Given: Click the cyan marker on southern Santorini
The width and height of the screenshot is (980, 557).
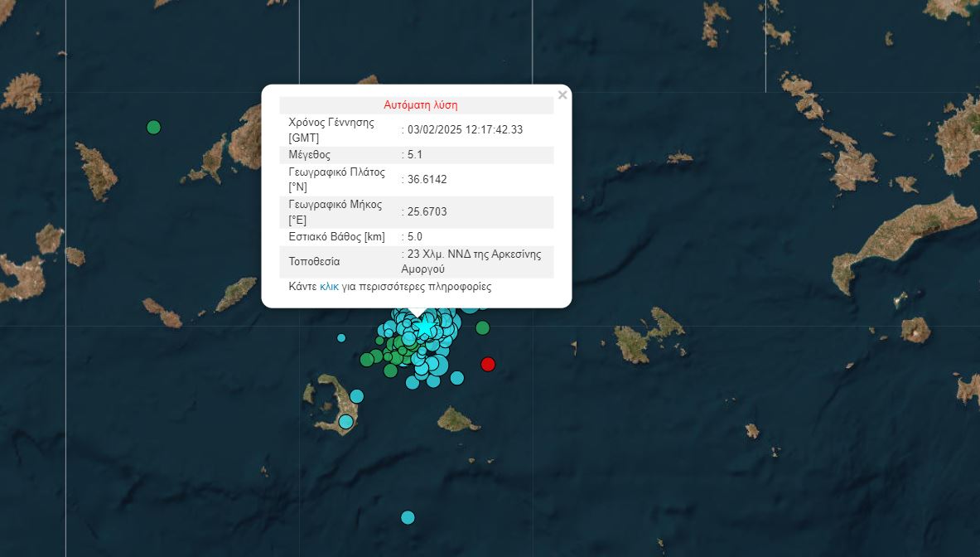Looking at the screenshot, I should [345, 421].
